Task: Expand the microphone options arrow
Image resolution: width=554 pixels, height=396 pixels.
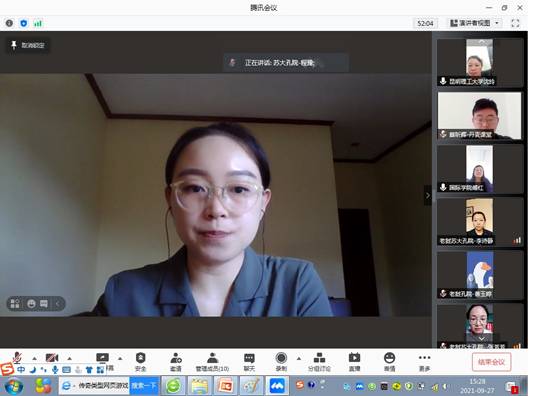Action: [35, 358]
